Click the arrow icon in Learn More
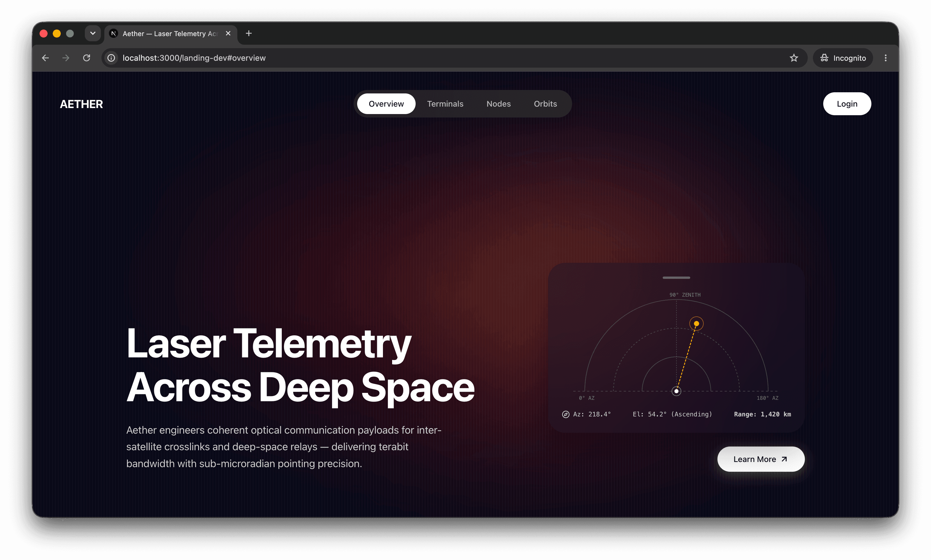 point(784,459)
